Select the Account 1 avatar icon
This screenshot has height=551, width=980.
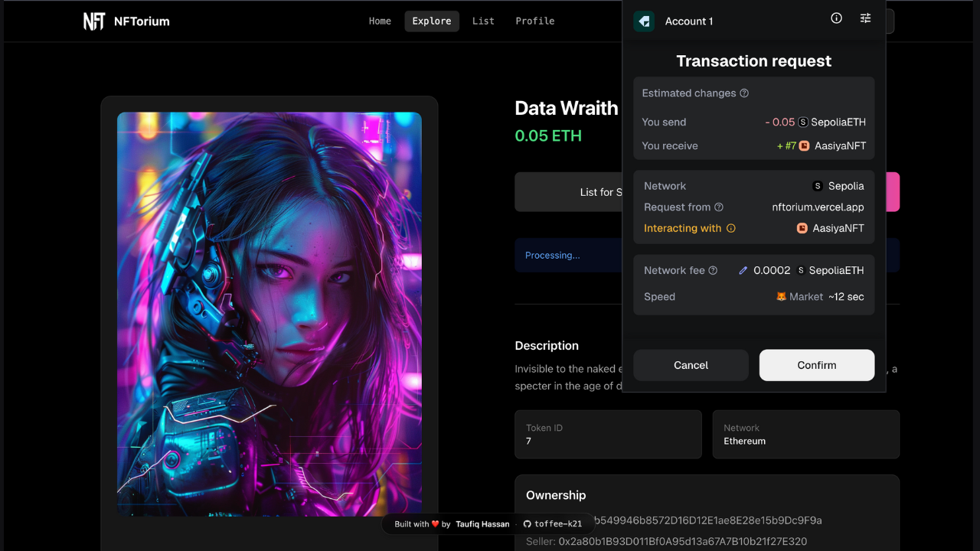(644, 21)
